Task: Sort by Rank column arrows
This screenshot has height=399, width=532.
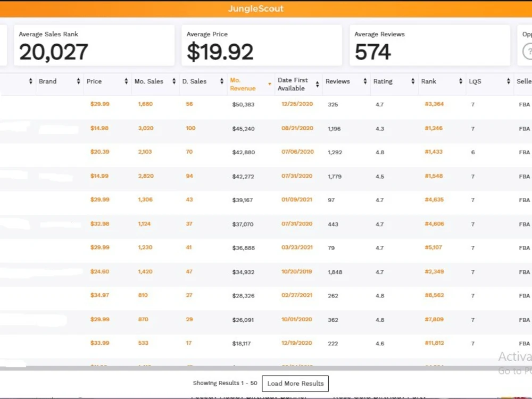Action: [x=461, y=81]
